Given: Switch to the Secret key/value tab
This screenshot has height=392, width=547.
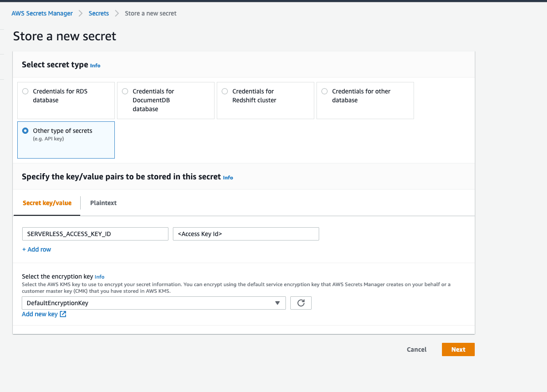Looking at the screenshot, I should 47,203.
